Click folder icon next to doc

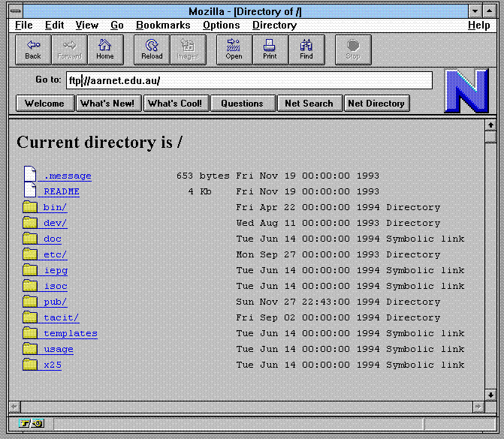[30, 239]
